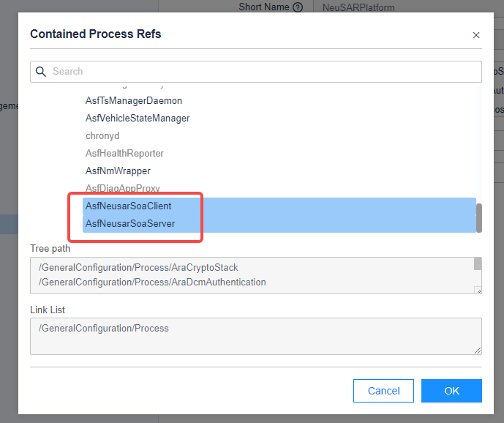The image size is (504, 423).
Task: Close the Contained Process Refs dialog
Action: click(x=476, y=35)
